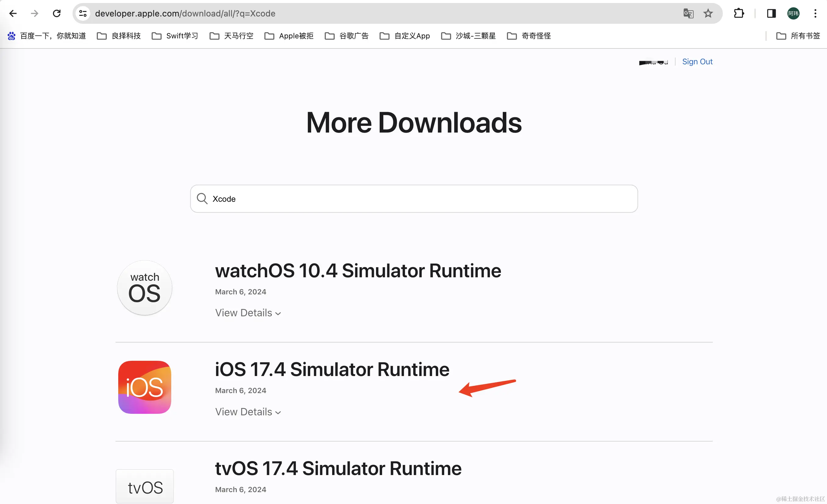The width and height of the screenshot is (827, 504).
Task: Open the 所有书签 all bookmarks folder
Action: (x=798, y=36)
